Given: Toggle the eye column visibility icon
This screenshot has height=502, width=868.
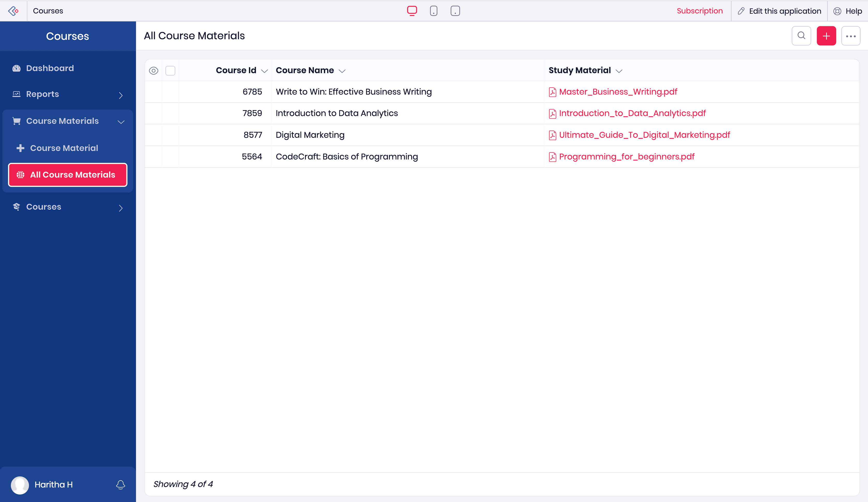Looking at the screenshot, I should tap(154, 71).
